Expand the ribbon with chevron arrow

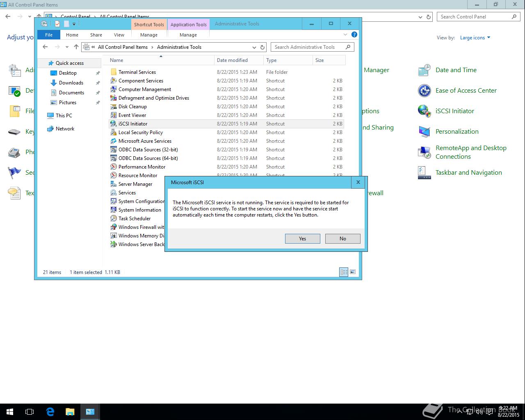(345, 34)
